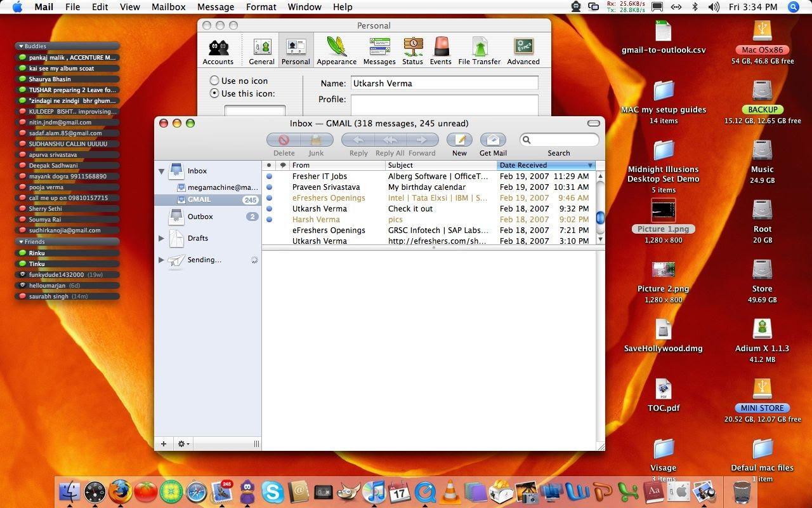This screenshot has height=508, width=812.
Task: Compose a message with the New icon
Action: click(x=459, y=140)
